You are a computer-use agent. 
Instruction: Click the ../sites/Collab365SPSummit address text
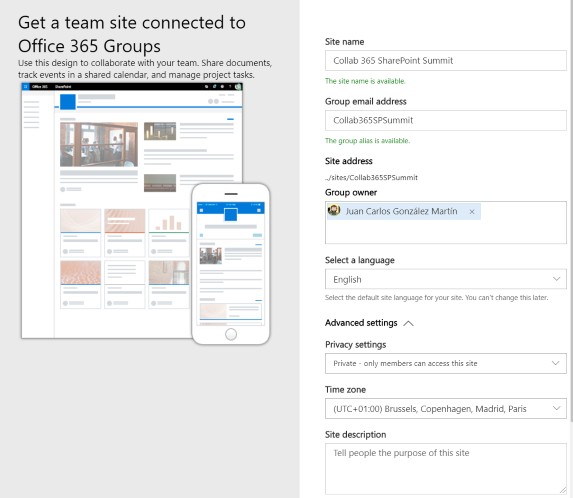coord(371,178)
